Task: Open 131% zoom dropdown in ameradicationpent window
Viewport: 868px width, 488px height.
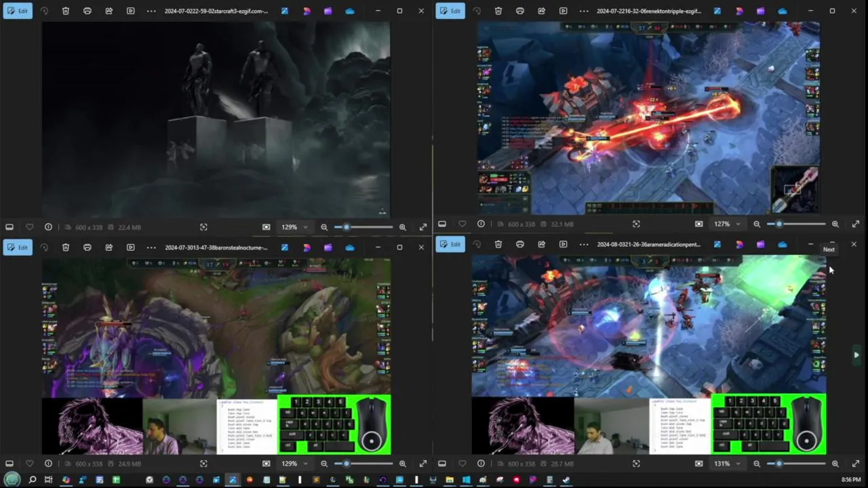Action: click(727, 464)
